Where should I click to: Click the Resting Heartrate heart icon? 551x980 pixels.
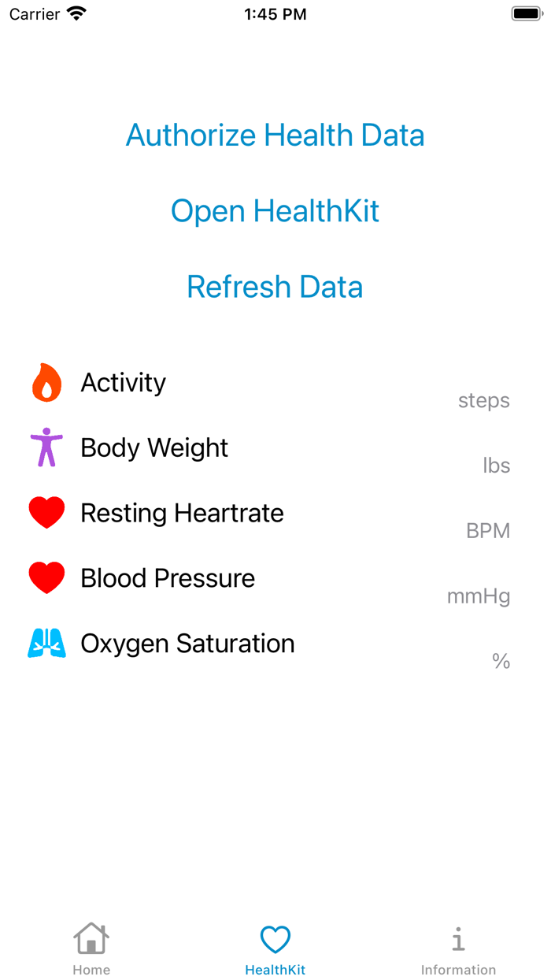click(46, 512)
